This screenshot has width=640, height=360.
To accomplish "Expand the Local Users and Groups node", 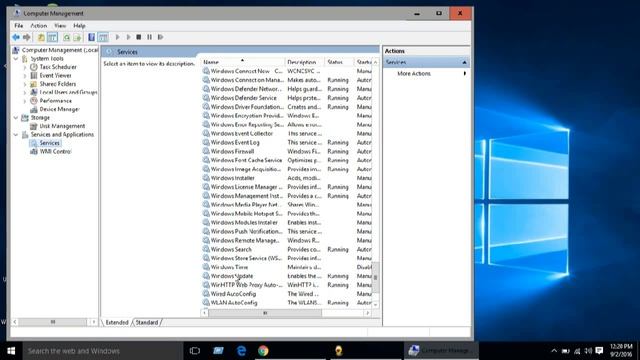I will point(25,93).
